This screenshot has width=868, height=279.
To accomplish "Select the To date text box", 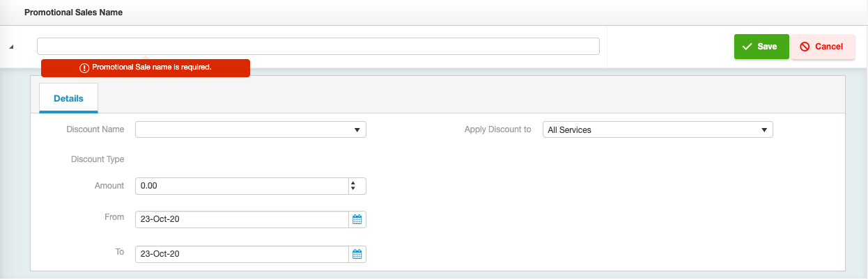I will click(241, 254).
